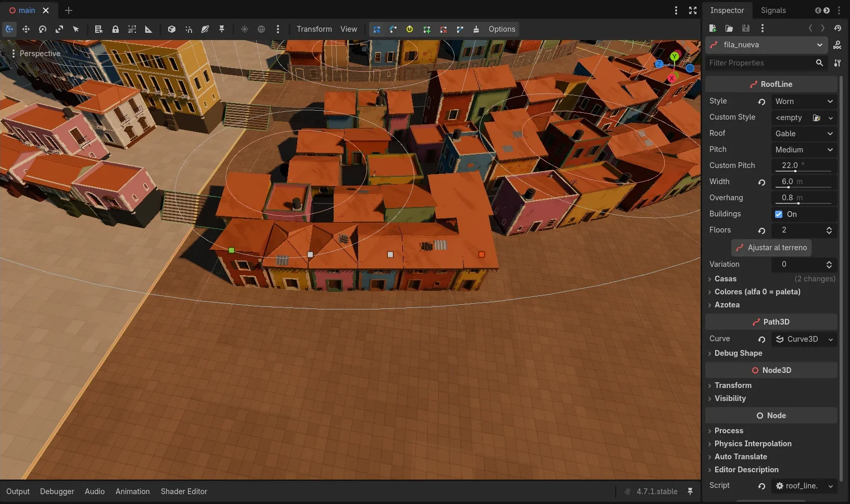
Task: Select the Scale mode tool
Action: pos(59,29)
